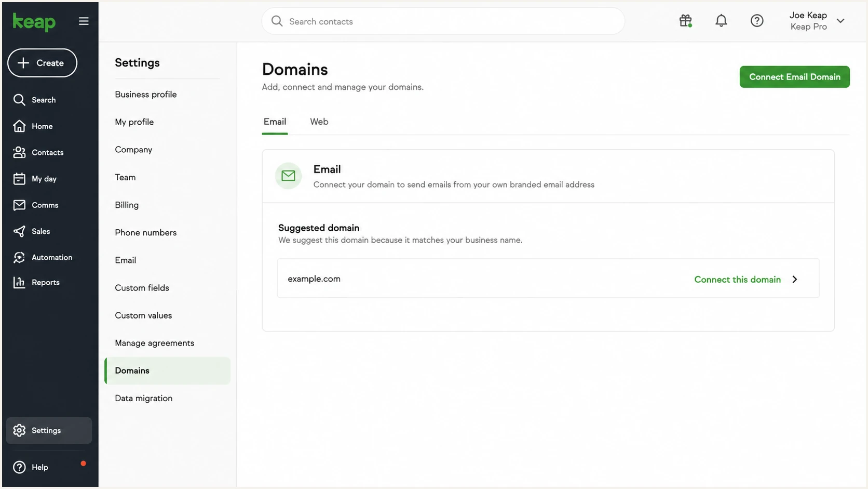Image resolution: width=868 pixels, height=489 pixels.
Task: Switch to the Web tab
Action: point(319,122)
